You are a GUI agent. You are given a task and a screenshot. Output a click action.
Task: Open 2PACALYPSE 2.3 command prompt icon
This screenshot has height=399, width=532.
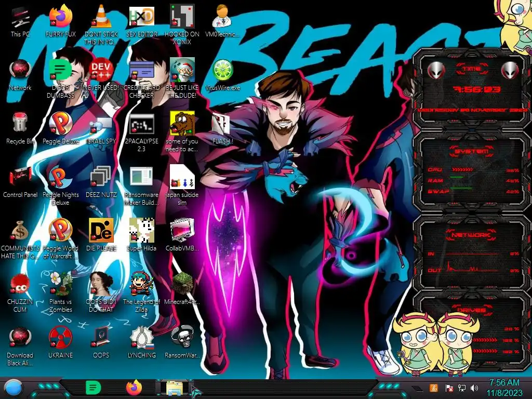pyautogui.click(x=141, y=132)
